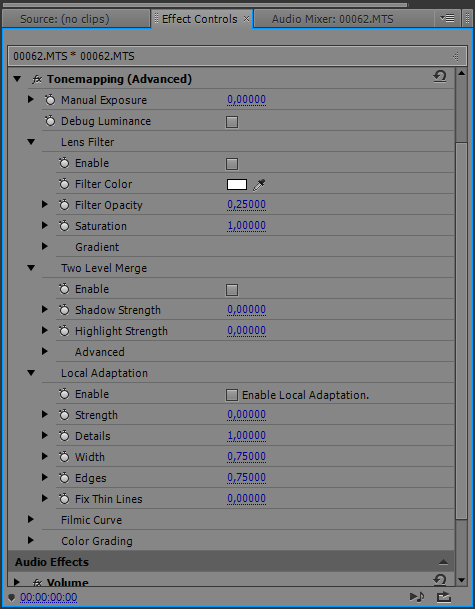Expand the Volume audio effect
The image size is (475, 609).
point(17,582)
